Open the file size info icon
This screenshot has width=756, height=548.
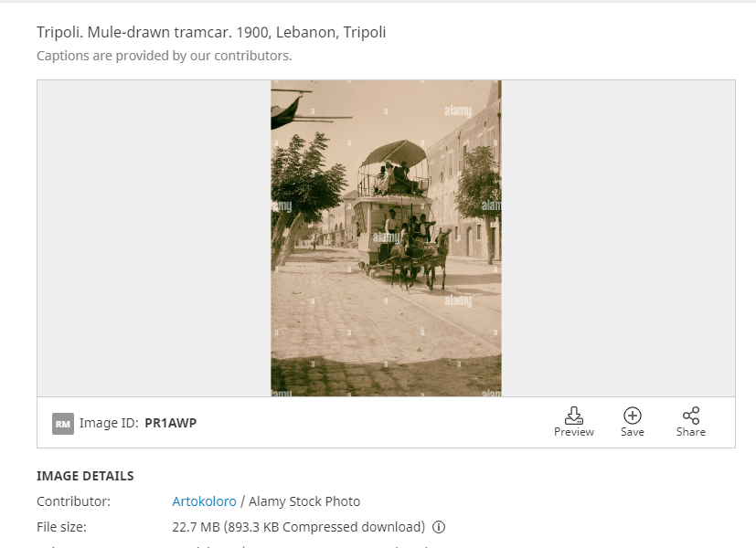click(439, 527)
